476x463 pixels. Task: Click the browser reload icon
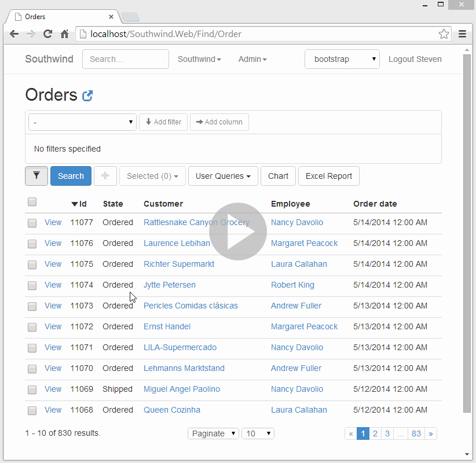(48, 34)
